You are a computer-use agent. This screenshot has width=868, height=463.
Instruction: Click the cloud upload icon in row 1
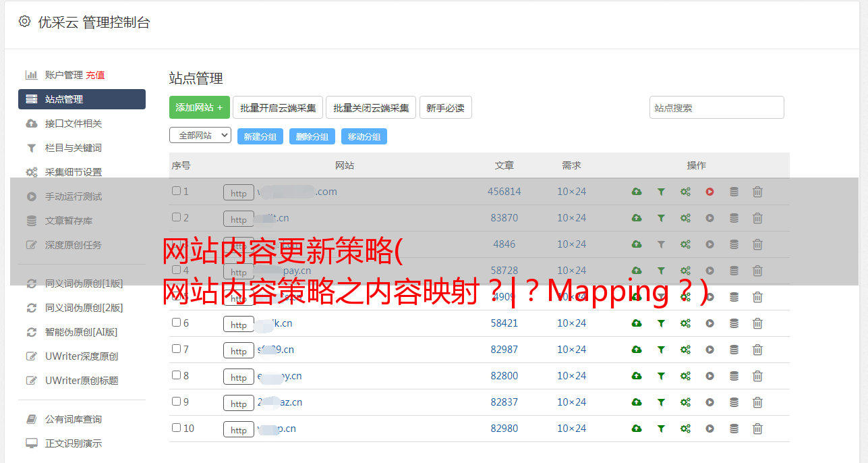(x=637, y=192)
